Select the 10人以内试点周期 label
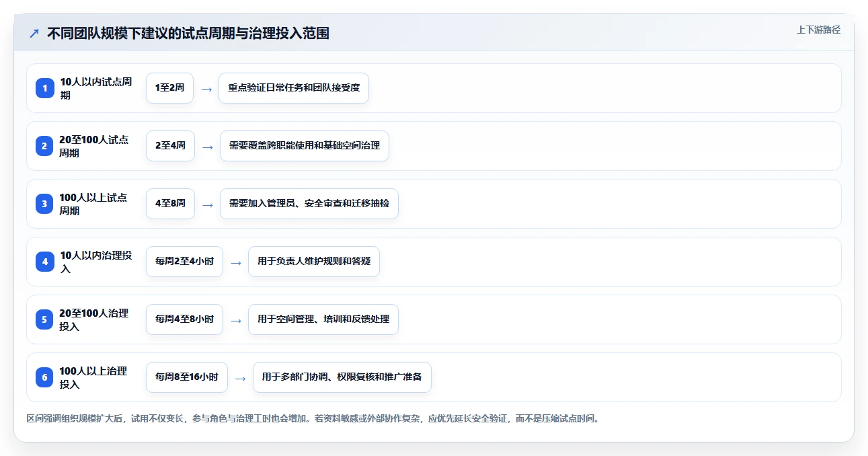This screenshot has height=456, width=868. (x=96, y=88)
